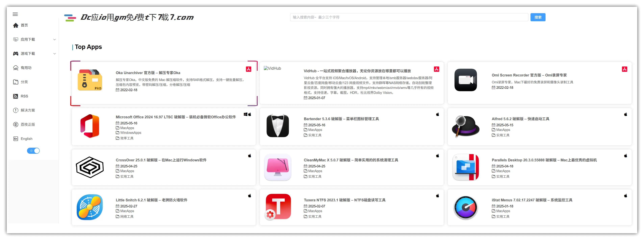Click the CleanMyMac X app icon
Image resolution: width=644 pixels, height=240 pixels.
click(x=278, y=167)
